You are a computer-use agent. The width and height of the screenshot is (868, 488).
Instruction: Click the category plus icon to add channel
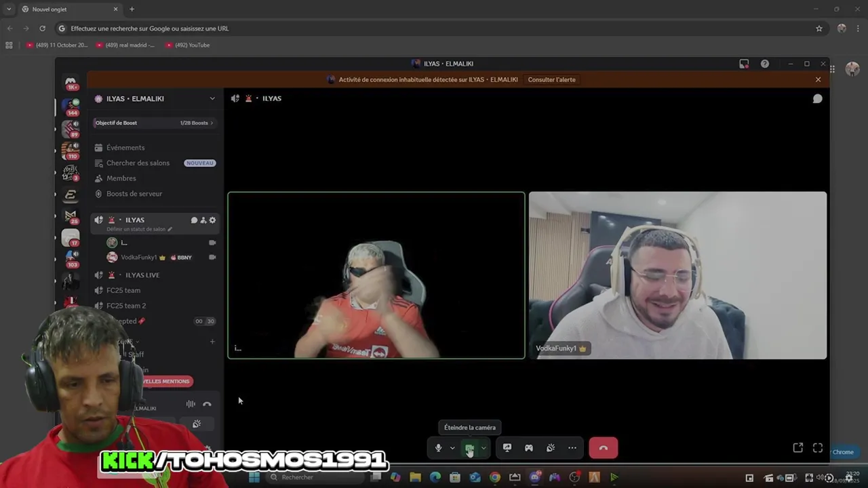point(212,342)
